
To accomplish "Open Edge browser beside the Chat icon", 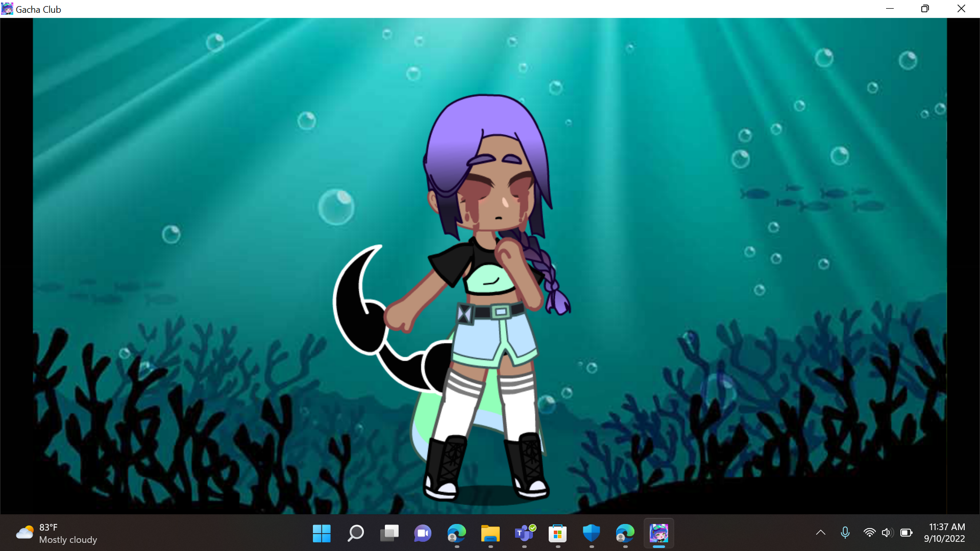I will [x=456, y=533].
